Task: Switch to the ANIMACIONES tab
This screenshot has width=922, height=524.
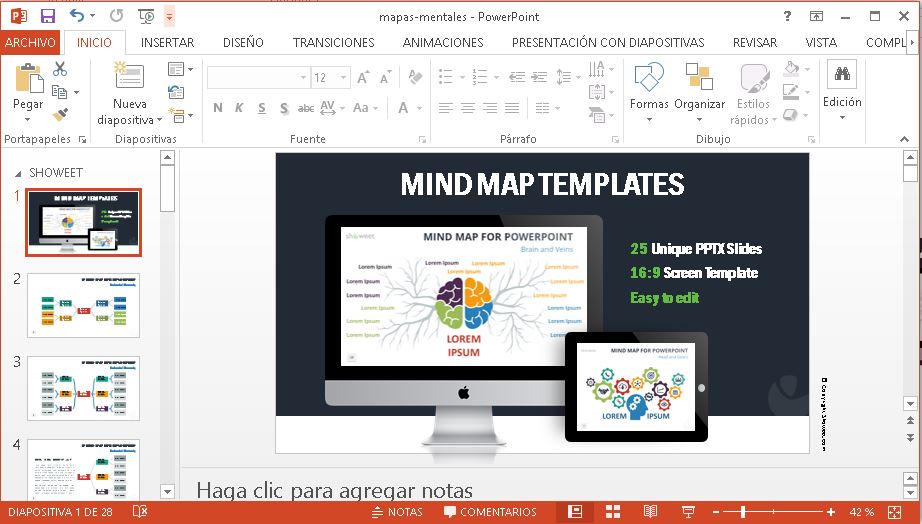Action: coord(443,42)
